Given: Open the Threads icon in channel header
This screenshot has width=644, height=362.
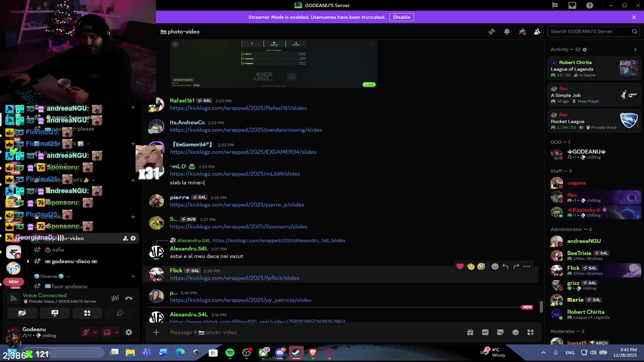Looking at the screenshot, I should coord(492,31).
